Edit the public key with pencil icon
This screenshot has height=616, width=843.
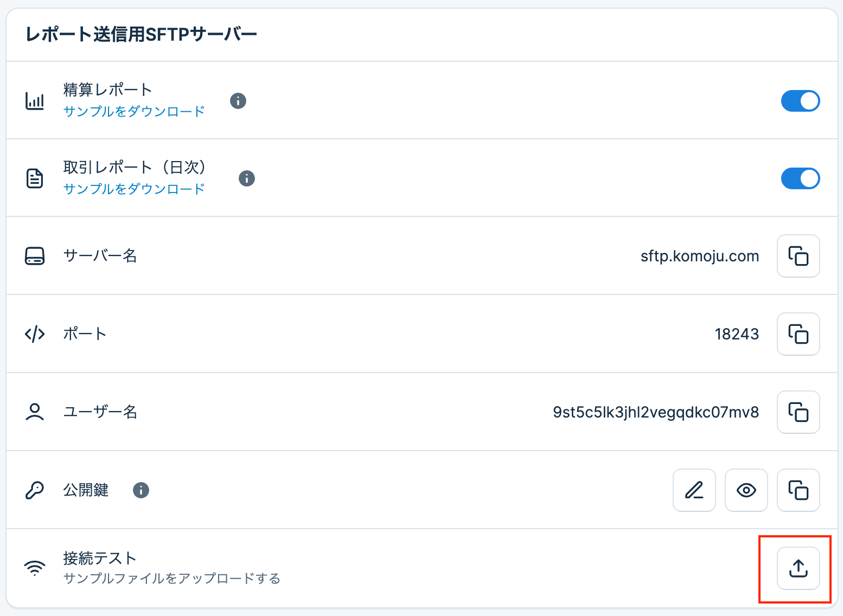click(x=694, y=490)
